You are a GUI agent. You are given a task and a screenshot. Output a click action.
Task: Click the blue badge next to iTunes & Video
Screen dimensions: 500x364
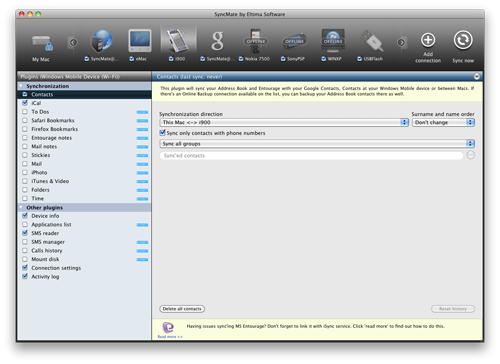(x=142, y=181)
